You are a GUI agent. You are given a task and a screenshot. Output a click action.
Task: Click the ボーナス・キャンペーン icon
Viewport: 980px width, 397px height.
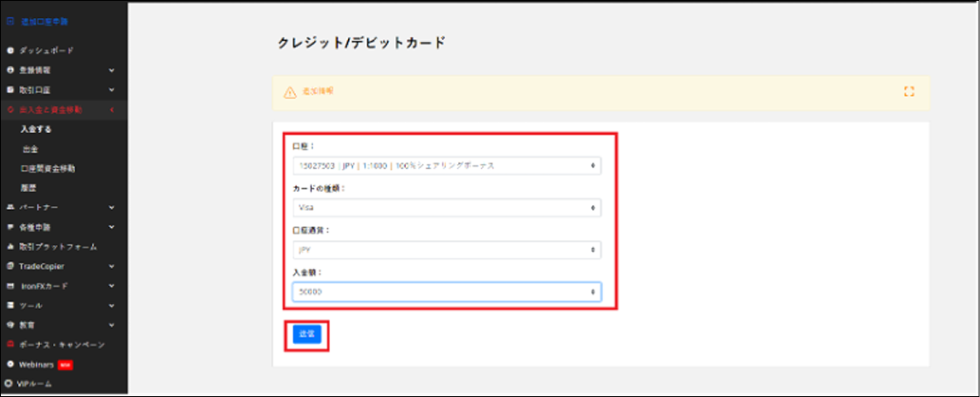click(x=10, y=345)
